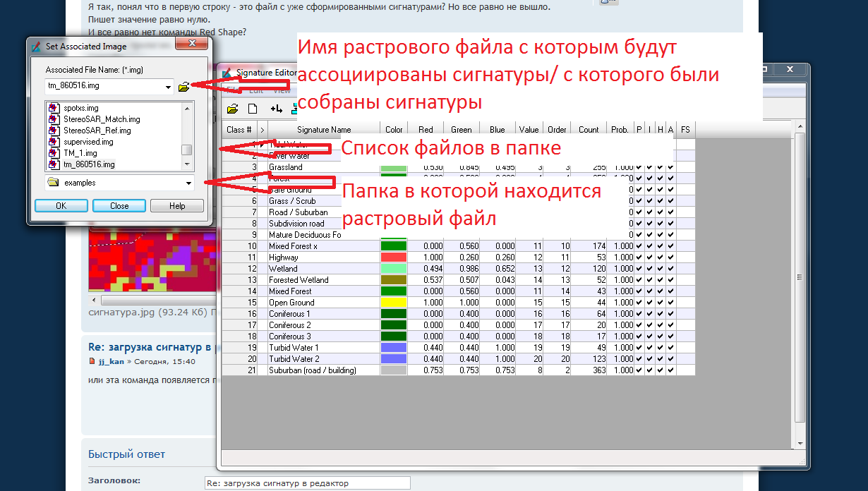Click OK in Set Associated Image dialog
This screenshot has height=491, width=868.
pyautogui.click(x=60, y=206)
